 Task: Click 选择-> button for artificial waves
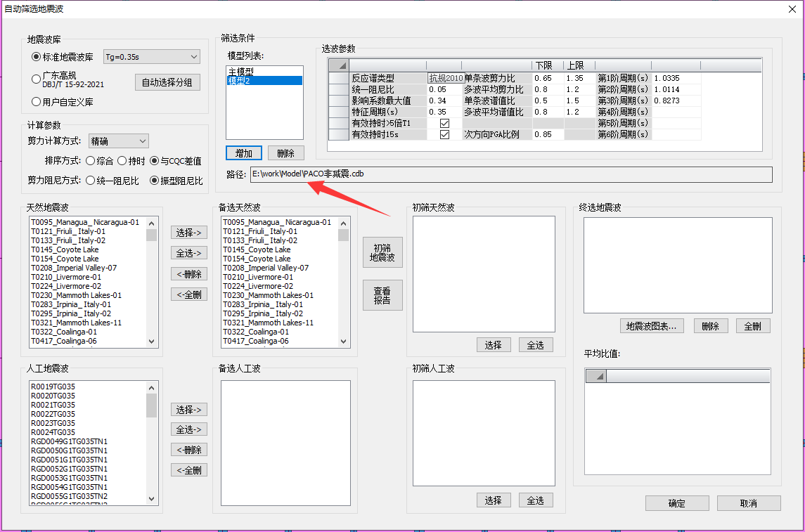(x=189, y=410)
